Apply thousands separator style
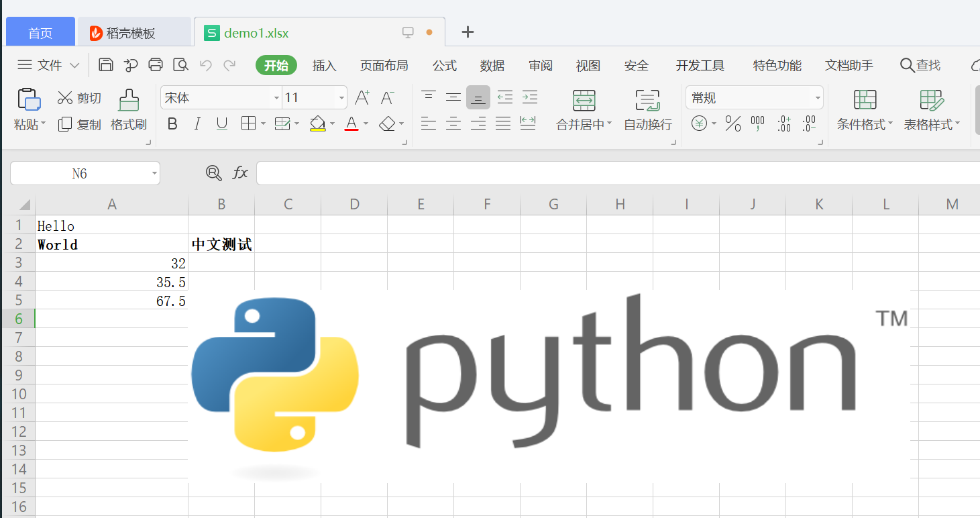The image size is (980, 518). click(758, 123)
